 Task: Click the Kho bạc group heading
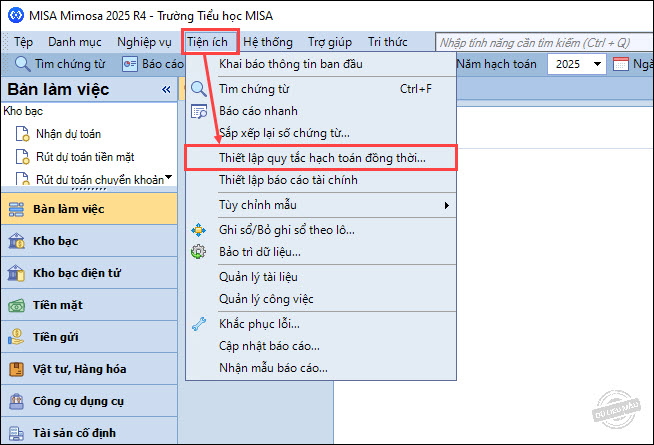pos(23,111)
